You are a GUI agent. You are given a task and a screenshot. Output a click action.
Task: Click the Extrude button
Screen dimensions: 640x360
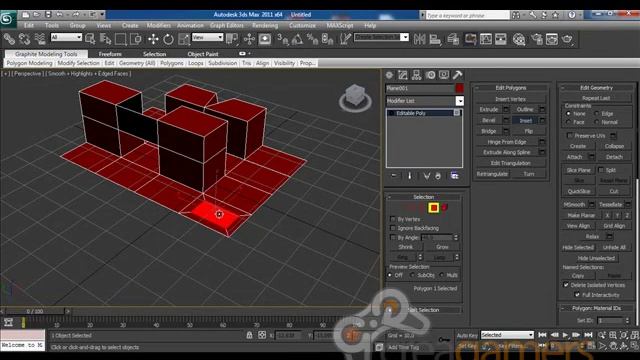tap(489, 109)
